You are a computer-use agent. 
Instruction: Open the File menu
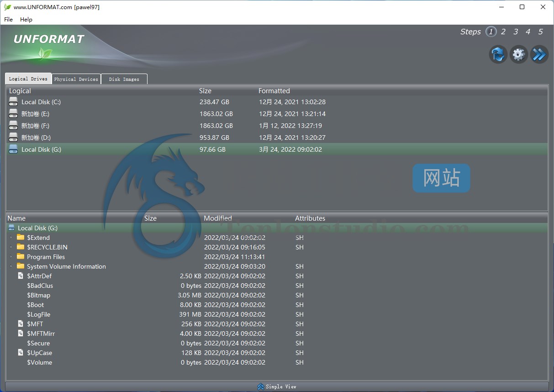pyautogui.click(x=9, y=20)
